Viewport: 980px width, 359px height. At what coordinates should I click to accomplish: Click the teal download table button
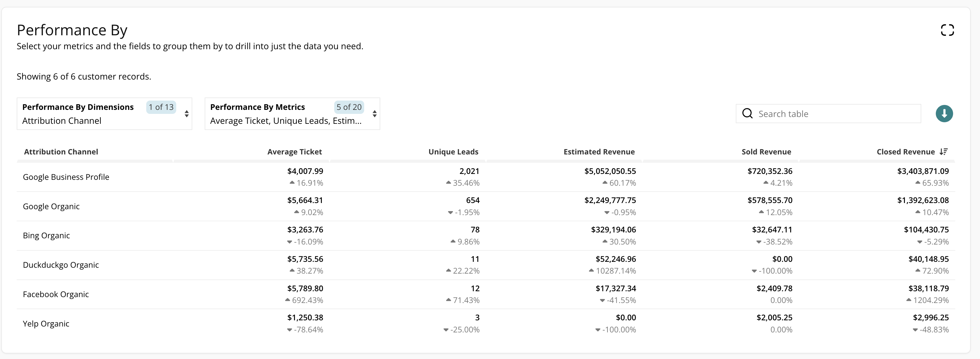[944, 114]
